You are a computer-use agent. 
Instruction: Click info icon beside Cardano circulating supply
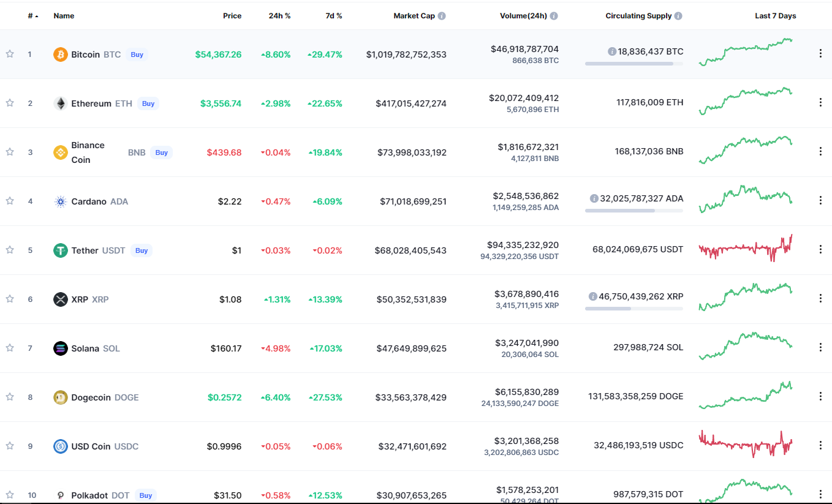click(x=594, y=198)
